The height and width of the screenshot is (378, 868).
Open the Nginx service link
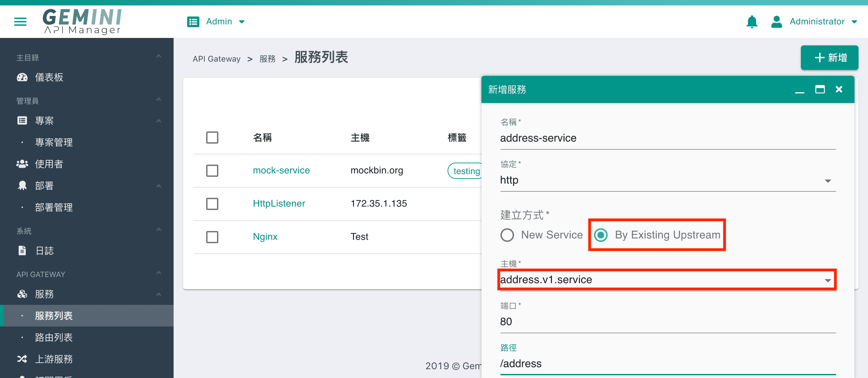pyautogui.click(x=265, y=237)
